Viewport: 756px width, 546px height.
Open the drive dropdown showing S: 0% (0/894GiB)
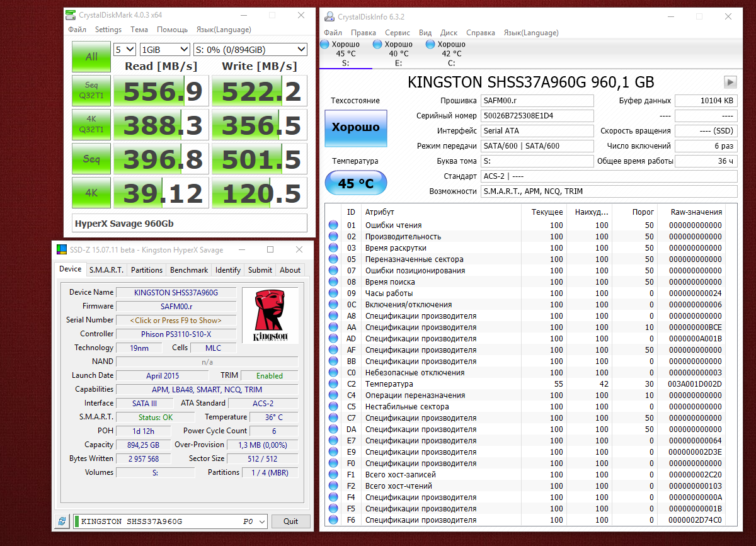coord(249,49)
